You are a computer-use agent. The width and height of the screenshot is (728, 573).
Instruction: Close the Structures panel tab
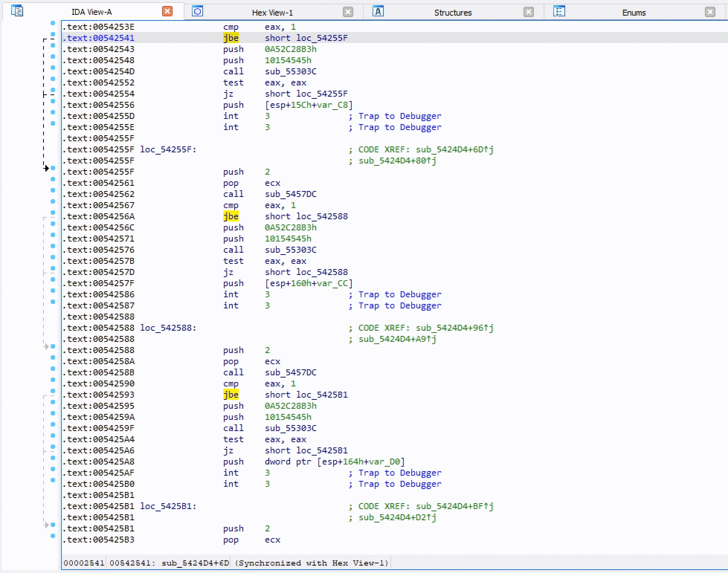click(528, 11)
